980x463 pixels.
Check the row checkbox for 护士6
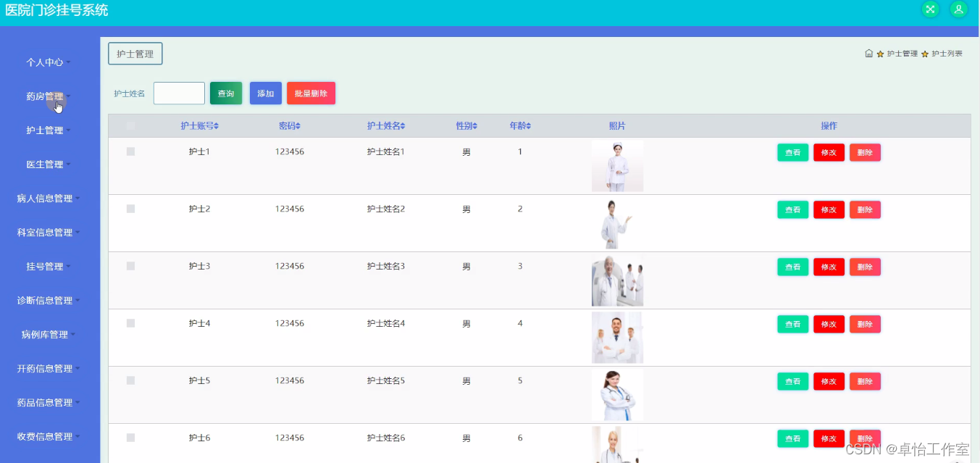[130, 438]
